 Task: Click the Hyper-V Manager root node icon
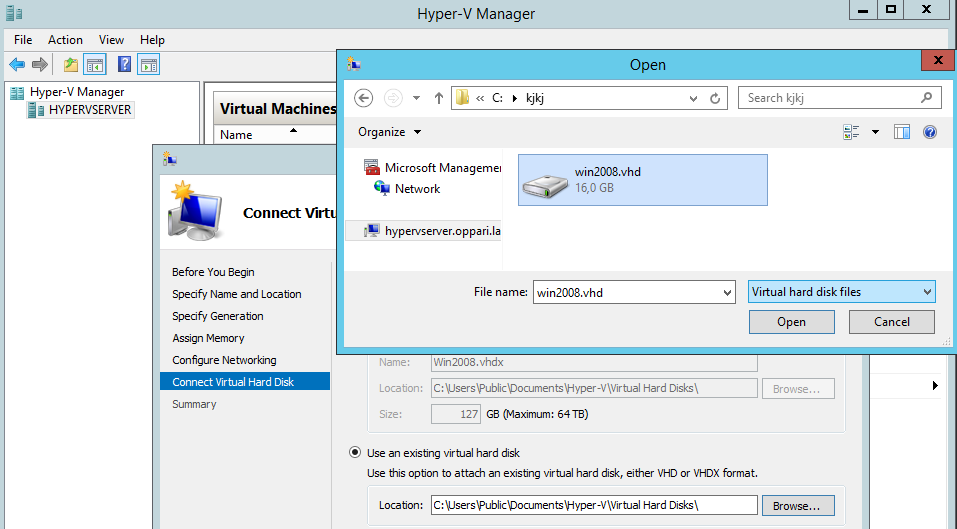click(17, 92)
